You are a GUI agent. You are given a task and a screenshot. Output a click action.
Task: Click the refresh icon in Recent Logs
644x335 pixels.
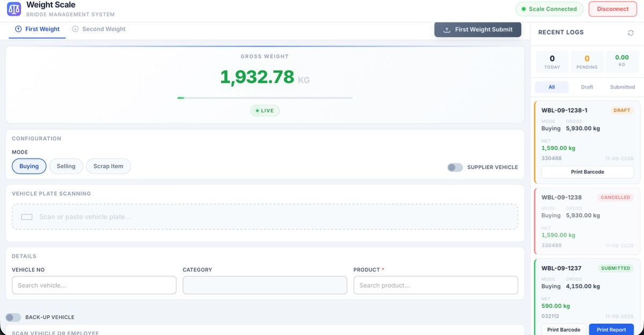(631, 33)
